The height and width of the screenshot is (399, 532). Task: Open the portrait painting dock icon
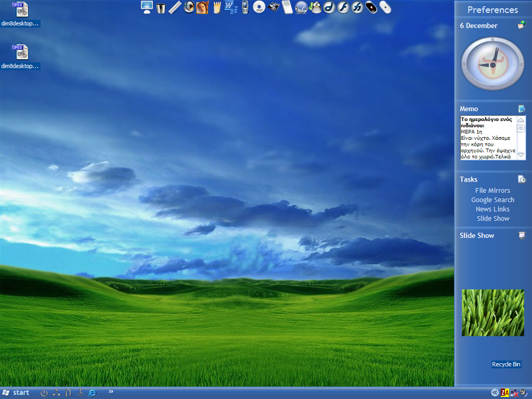pos(202,7)
